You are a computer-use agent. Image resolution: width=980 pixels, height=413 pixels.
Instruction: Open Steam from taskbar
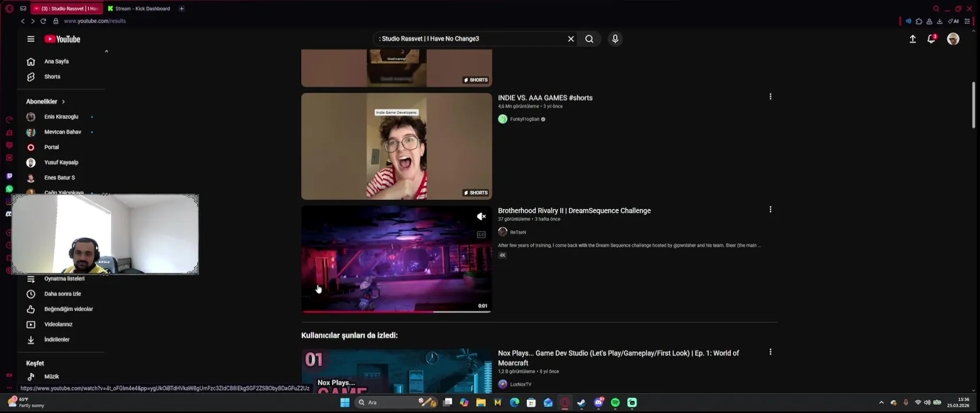click(581, 403)
